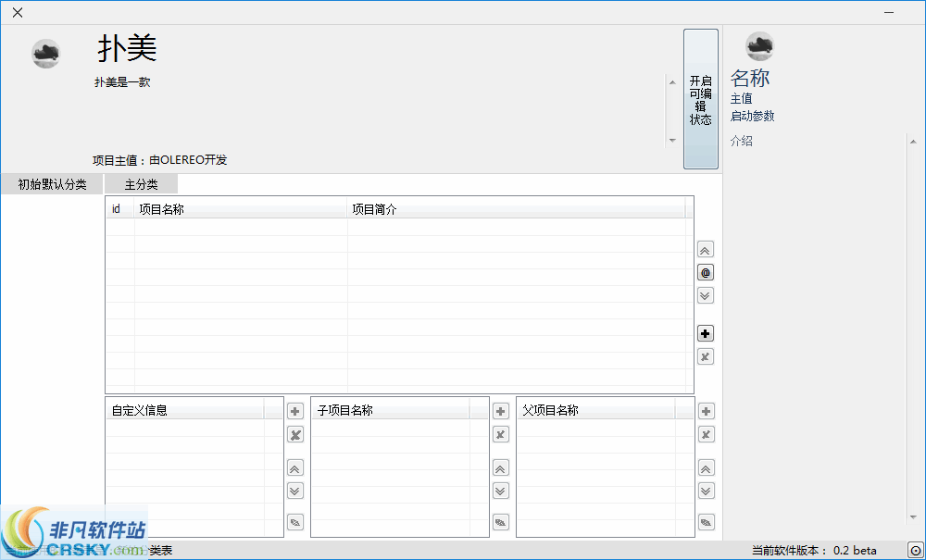This screenshot has width=926, height=560.
Task: Click the double-up arrow beside the project list
Action: pos(705,249)
